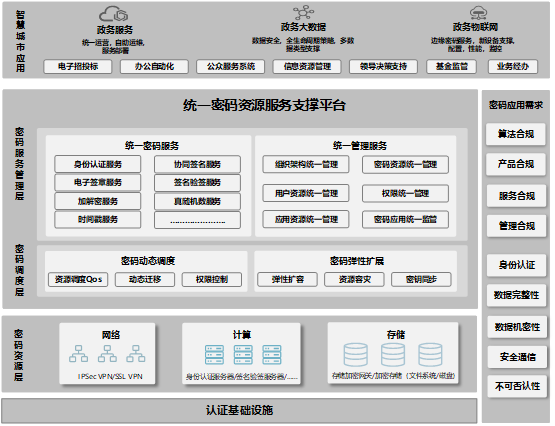
Task: Click the cloud icon above 政务服务
Action: (113, 14)
